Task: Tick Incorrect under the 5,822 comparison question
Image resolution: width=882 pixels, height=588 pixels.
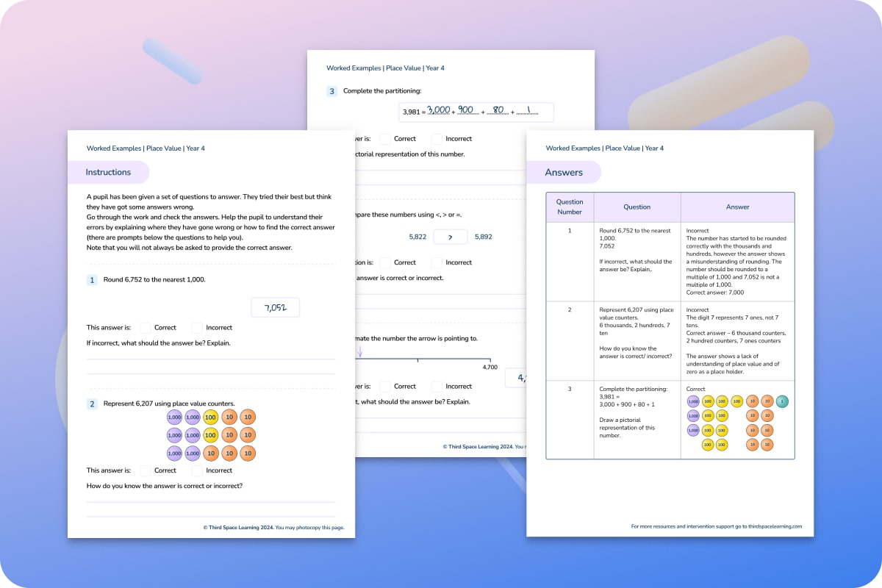Action: (x=437, y=262)
